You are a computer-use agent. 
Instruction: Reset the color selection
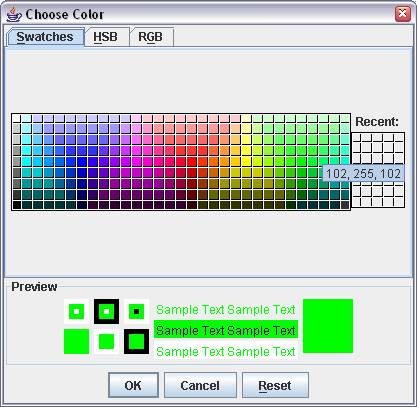(x=275, y=386)
